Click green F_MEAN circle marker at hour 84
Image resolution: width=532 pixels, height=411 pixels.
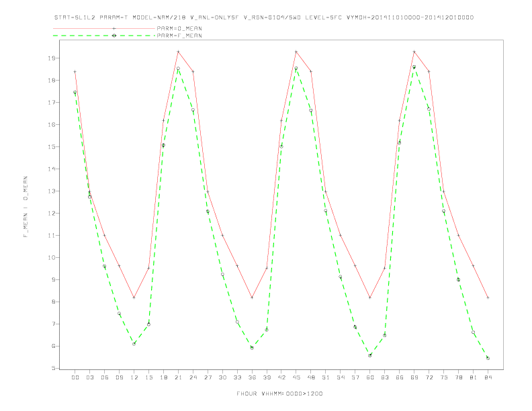(488, 358)
